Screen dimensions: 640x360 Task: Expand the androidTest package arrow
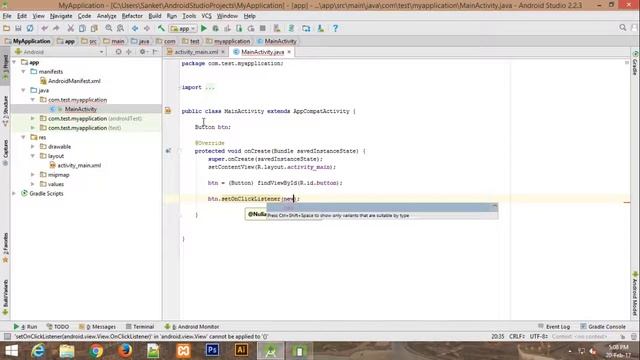point(33,118)
